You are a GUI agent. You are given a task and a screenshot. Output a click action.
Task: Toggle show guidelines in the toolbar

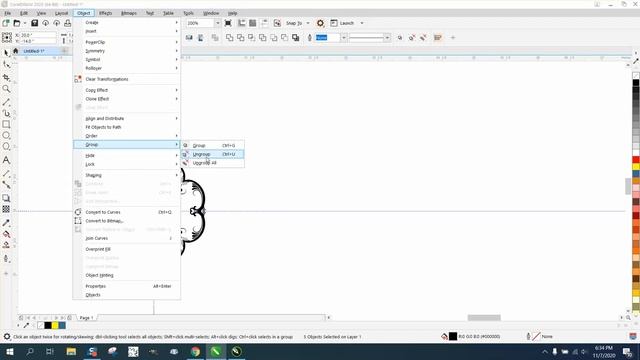coord(264,23)
